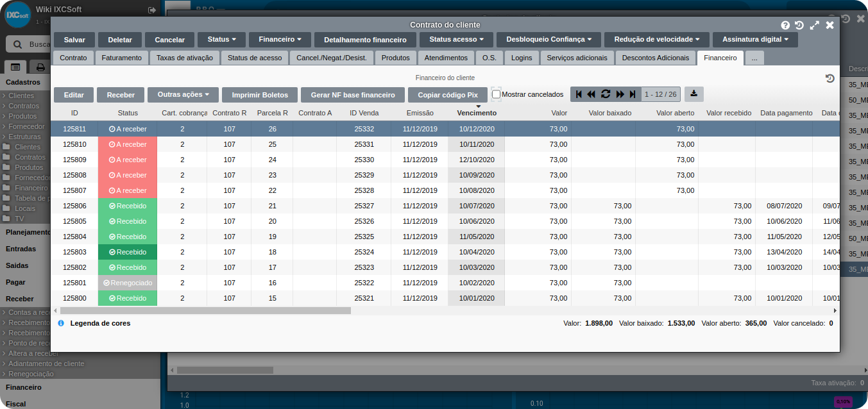Expand the Estruturas tree item in sidebar
The width and height of the screenshot is (868, 409).
25,137
